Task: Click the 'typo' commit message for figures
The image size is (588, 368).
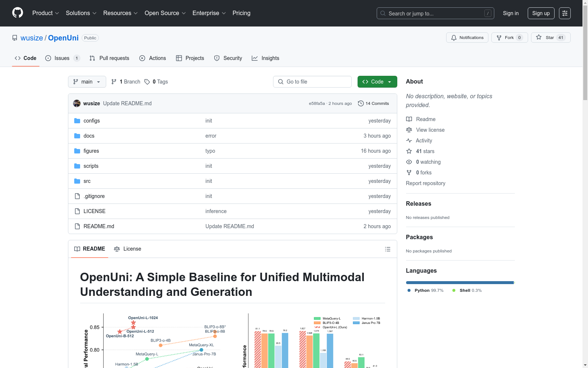Action: (210, 151)
